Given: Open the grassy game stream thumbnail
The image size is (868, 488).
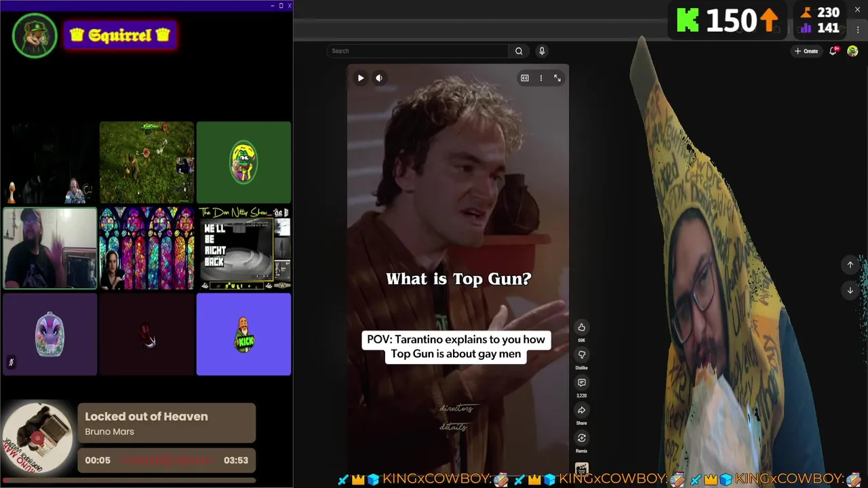Looking at the screenshot, I should pos(146,163).
